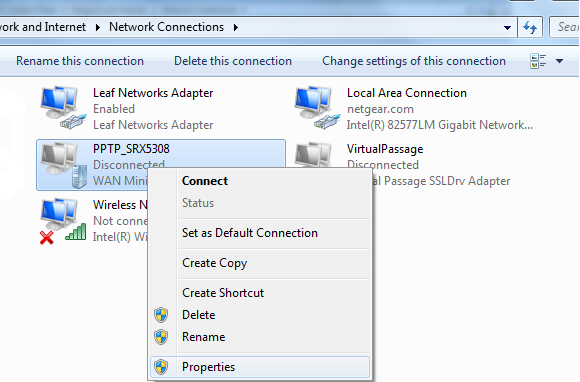
Task: Select the VirtualPassage adapter icon
Action: (x=314, y=155)
